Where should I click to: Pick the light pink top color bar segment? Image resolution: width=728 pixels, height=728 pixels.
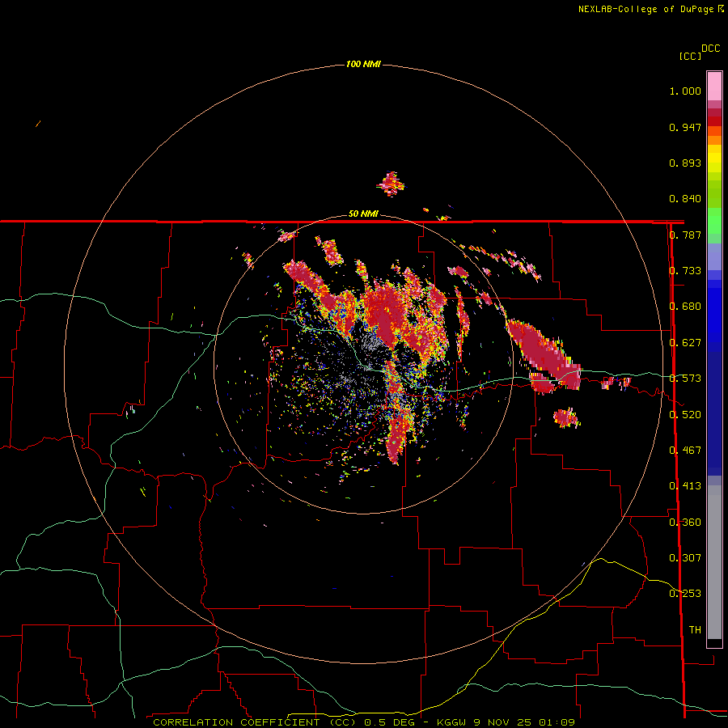pos(714,86)
